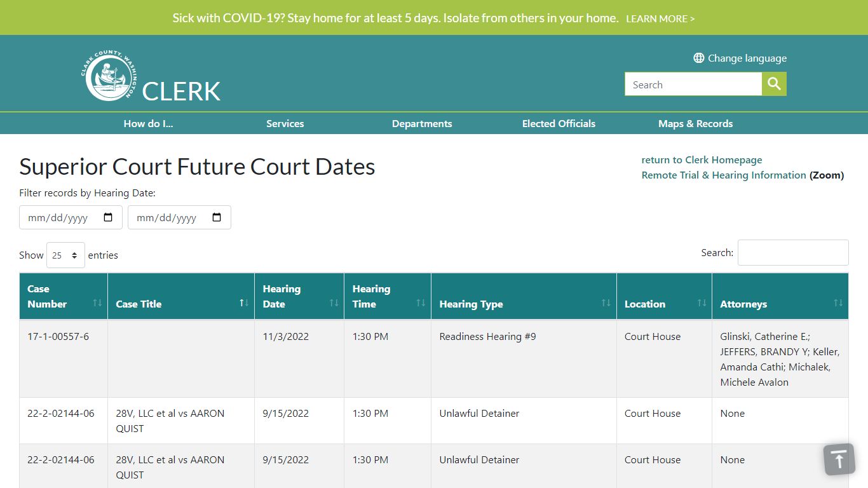Sort table by Hearing Type arrows
This screenshot has width=868, height=488.
pyautogui.click(x=606, y=302)
